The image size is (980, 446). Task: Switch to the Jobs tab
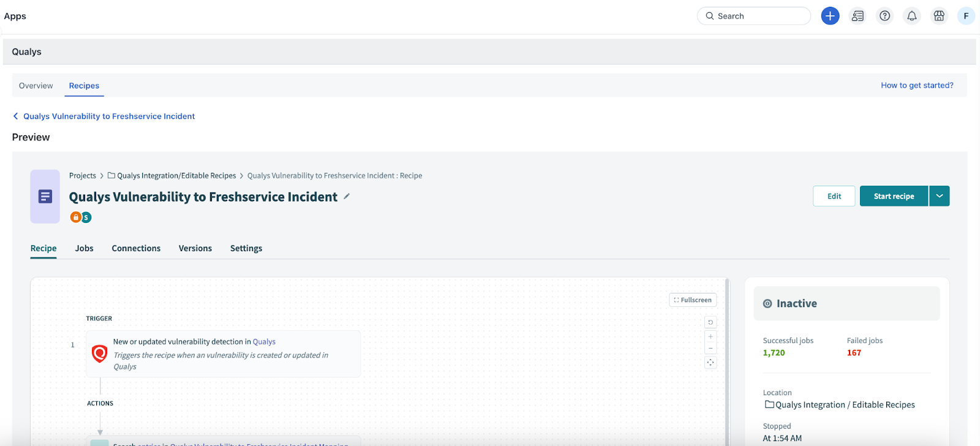85,248
